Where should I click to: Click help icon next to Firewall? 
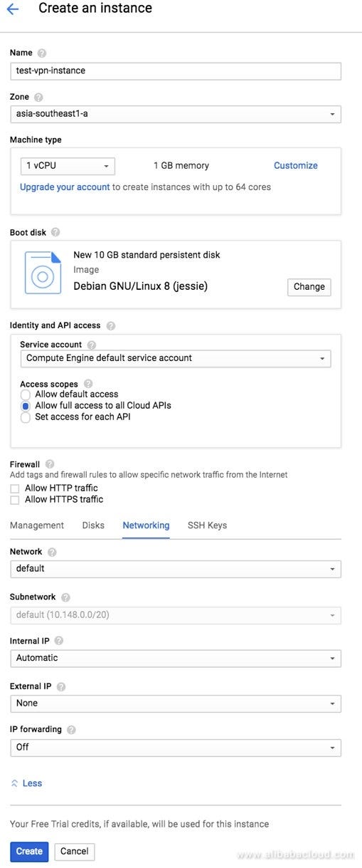tap(50, 464)
